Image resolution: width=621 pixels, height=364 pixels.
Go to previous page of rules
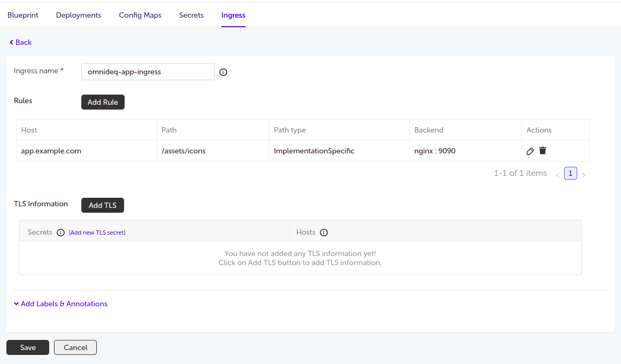(x=558, y=175)
